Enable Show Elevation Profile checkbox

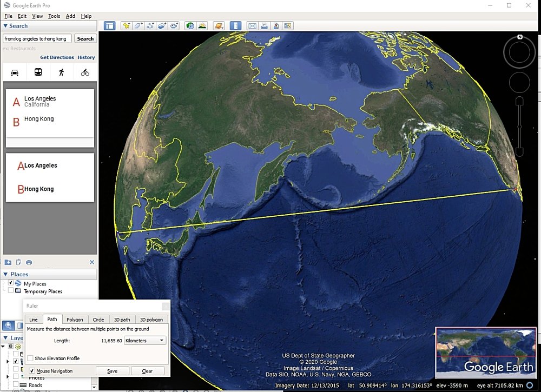tap(30, 358)
